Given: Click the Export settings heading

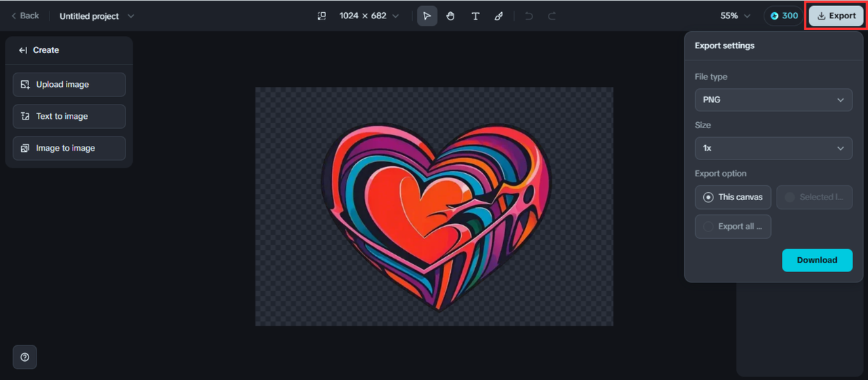Looking at the screenshot, I should point(724,45).
